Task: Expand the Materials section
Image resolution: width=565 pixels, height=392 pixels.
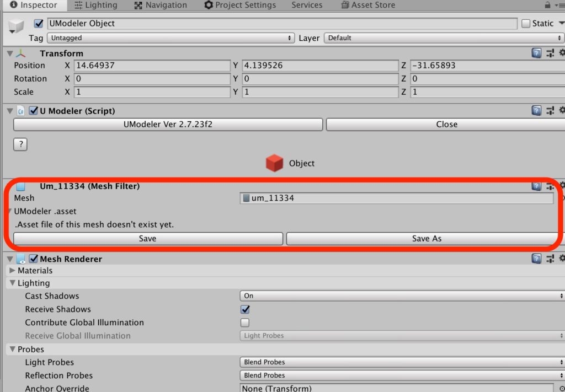Action: (13, 271)
